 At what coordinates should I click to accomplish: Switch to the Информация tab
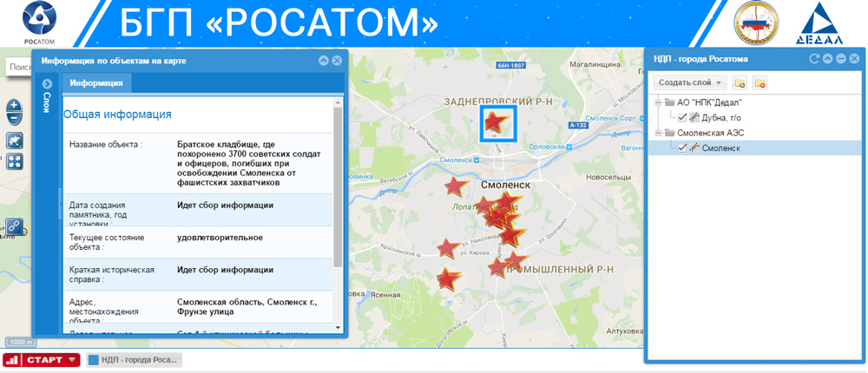pos(96,83)
